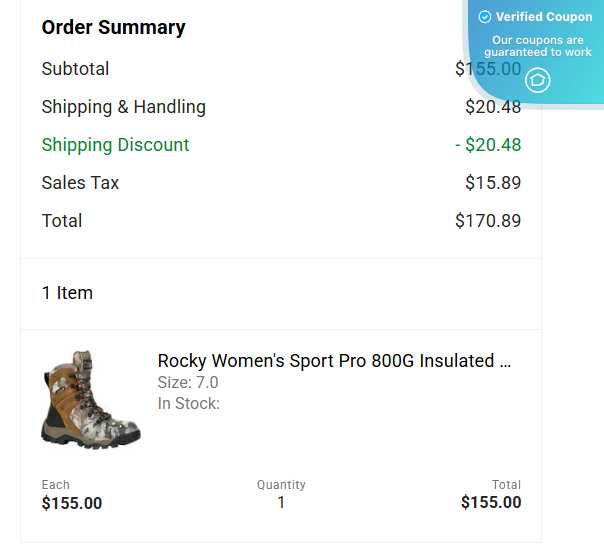Click the bold $155.00 price under Each
This screenshot has width=604, height=557.
[72, 503]
